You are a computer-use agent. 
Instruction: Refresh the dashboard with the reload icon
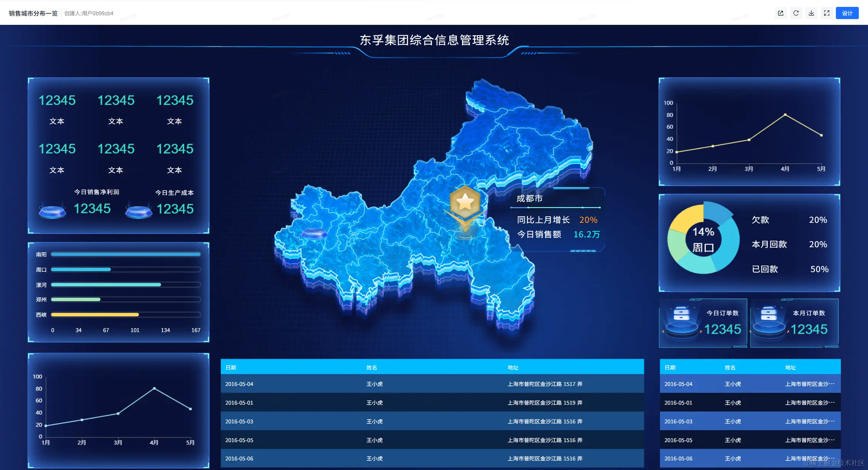click(796, 13)
